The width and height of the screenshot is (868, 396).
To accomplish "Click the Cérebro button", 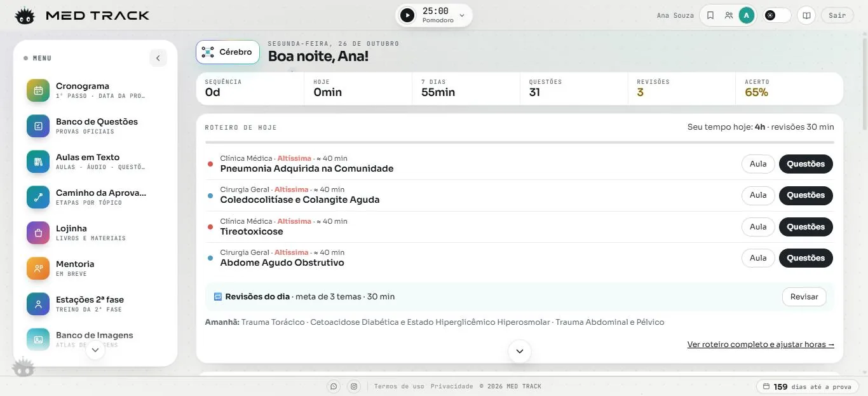I will point(227,52).
